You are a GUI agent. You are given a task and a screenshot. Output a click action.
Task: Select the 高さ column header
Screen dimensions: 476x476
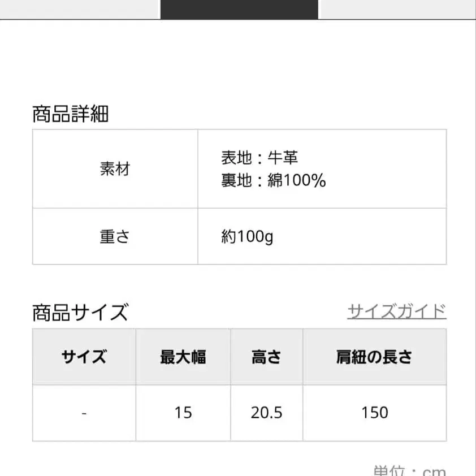(x=266, y=357)
